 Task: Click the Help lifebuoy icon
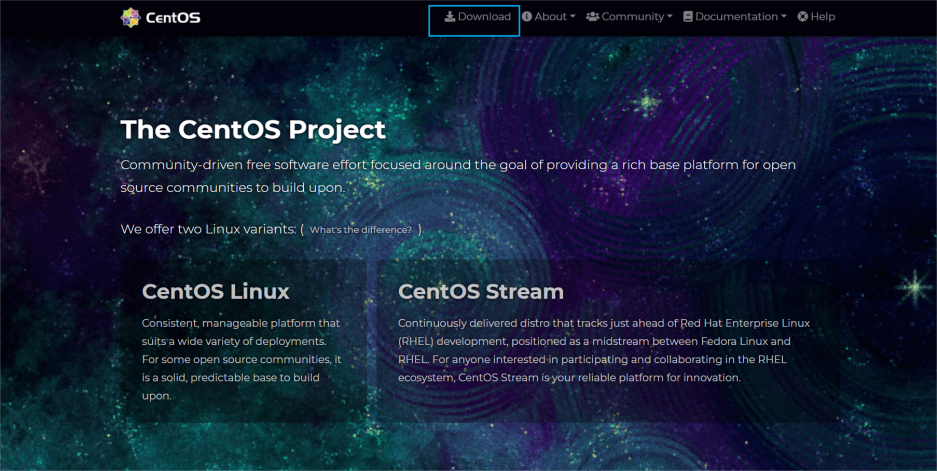point(803,17)
